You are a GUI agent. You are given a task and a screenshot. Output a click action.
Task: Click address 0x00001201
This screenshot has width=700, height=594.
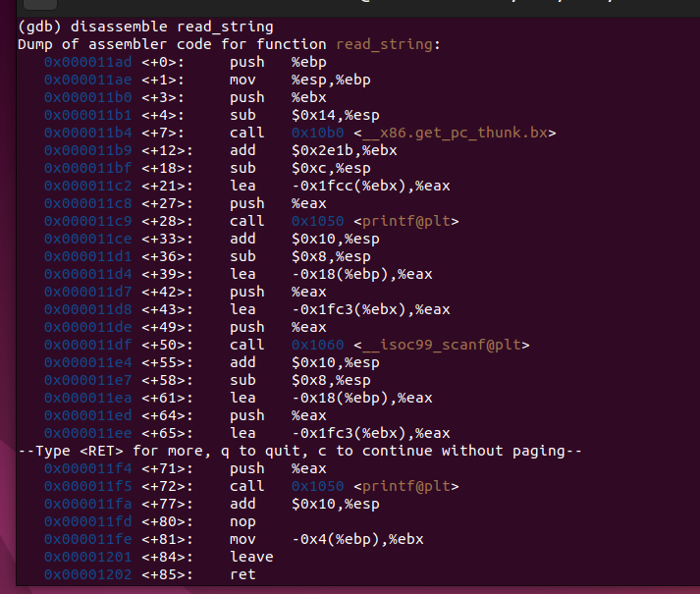tap(88, 557)
